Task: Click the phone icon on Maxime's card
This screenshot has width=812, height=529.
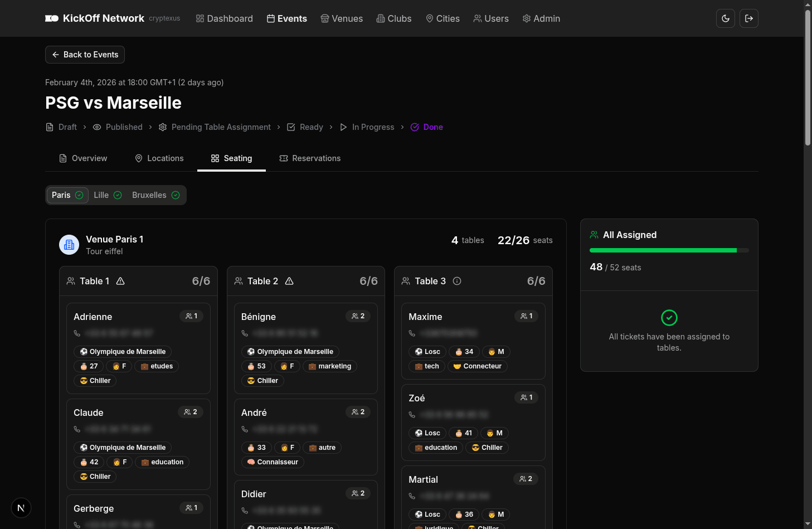Action: [412, 333]
